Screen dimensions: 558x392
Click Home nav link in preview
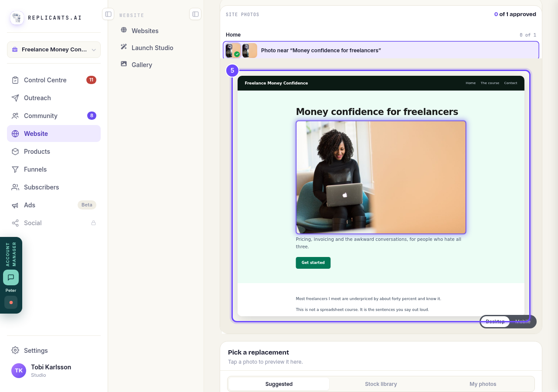pyautogui.click(x=471, y=83)
